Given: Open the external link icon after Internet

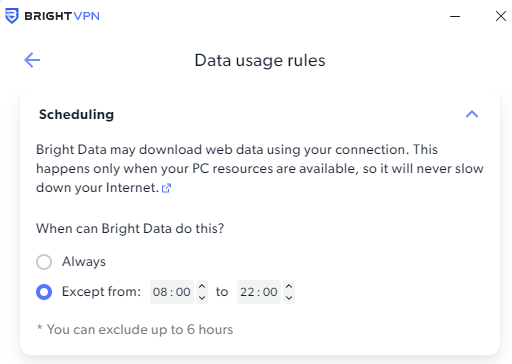Looking at the screenshot, I should pyautogui.click(x=166, y=188).
